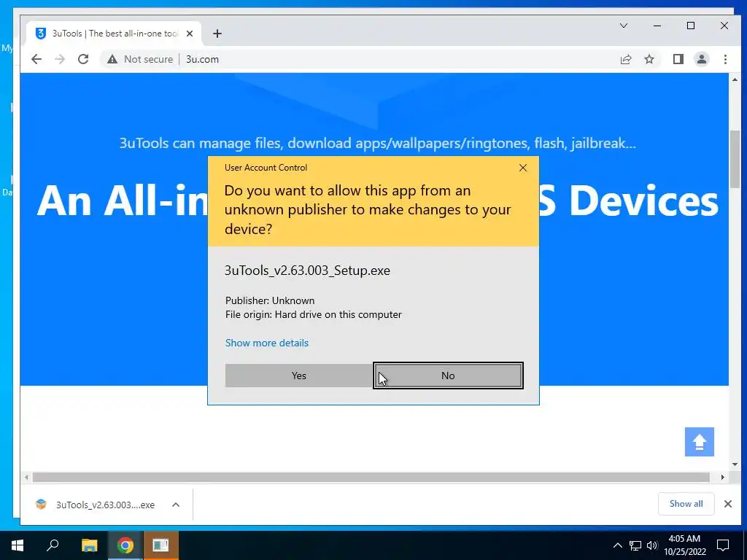Open Chrome's three-dot menu

tap(725, 59)
